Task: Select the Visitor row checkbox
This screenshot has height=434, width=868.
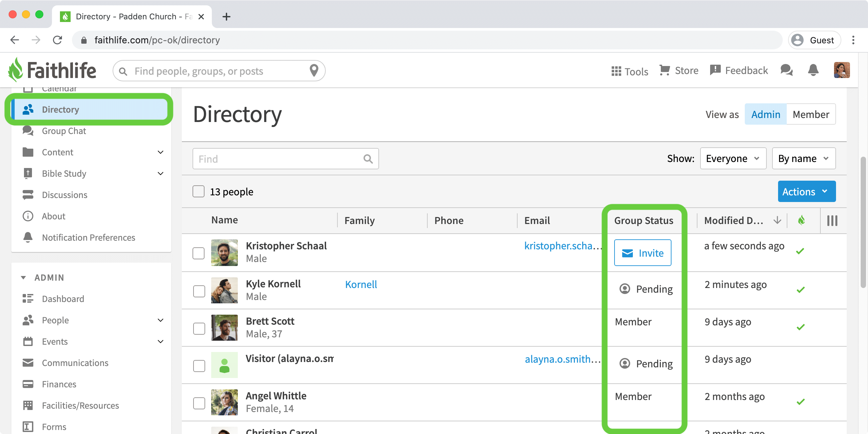Action: pyautogui.click(x=199, y=366)
